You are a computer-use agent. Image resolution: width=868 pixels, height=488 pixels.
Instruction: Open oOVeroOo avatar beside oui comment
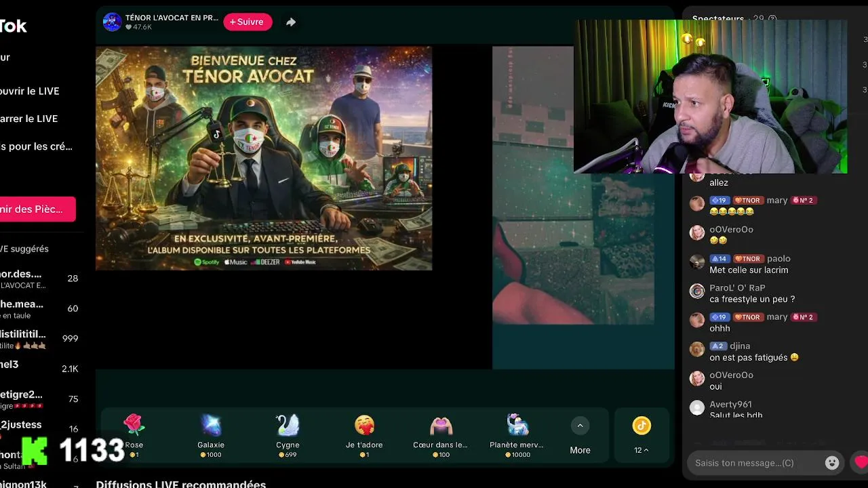pos(697,378)
